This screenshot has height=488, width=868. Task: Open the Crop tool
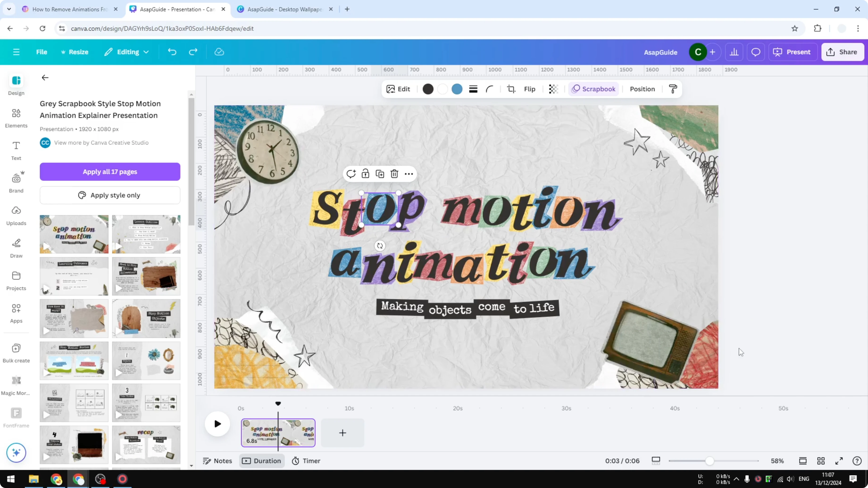(x=511, y=89)
